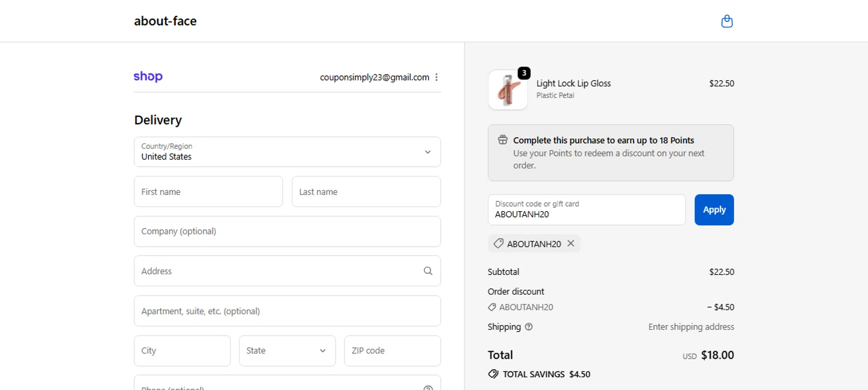
Task: Click the Order discount label
Action: coord(516,292)
